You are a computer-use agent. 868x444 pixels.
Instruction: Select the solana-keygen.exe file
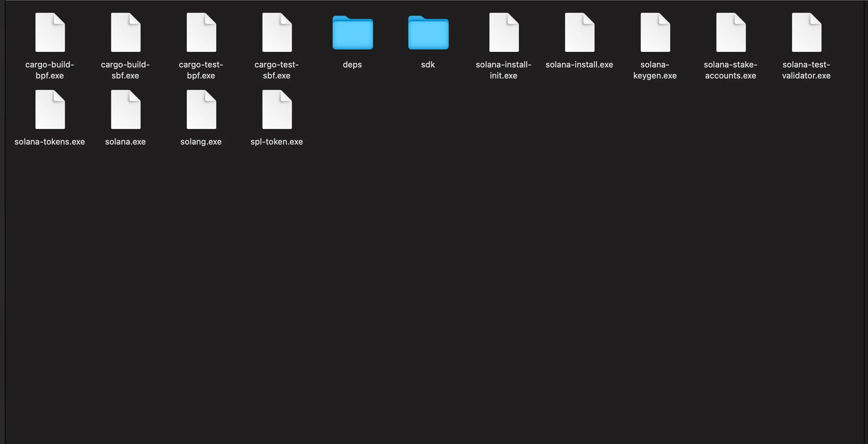click(655, 32)
